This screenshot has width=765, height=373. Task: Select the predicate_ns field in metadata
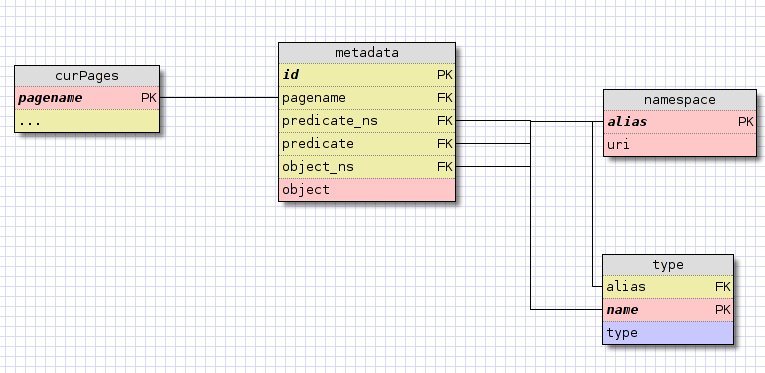click(367, 121)
